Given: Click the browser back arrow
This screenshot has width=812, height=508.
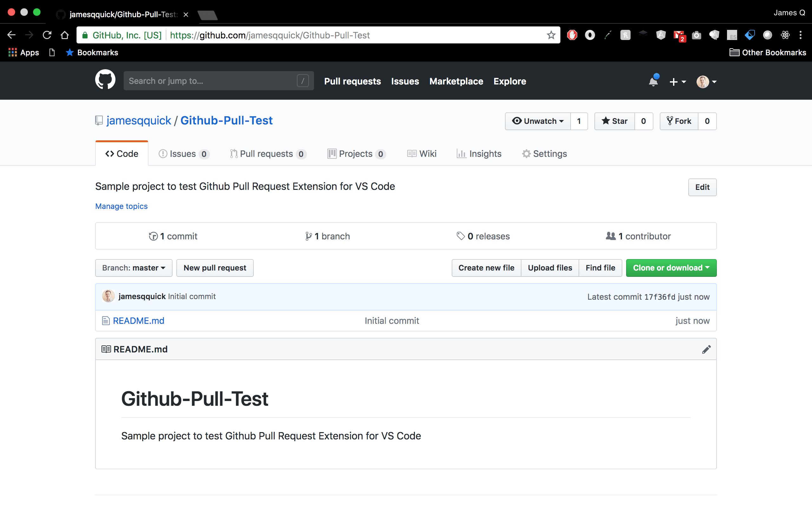Looking at the screenshot, I should click(x=11, y=35).
